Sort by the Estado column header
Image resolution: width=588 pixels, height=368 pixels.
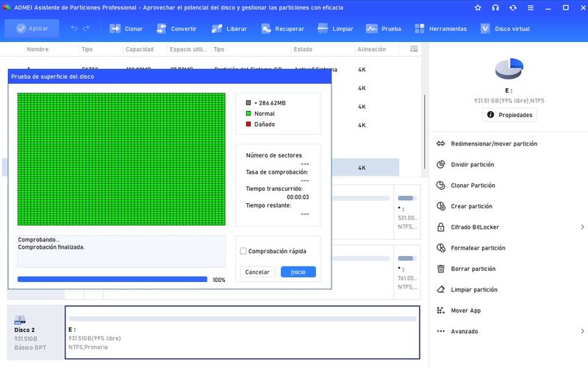303,49
